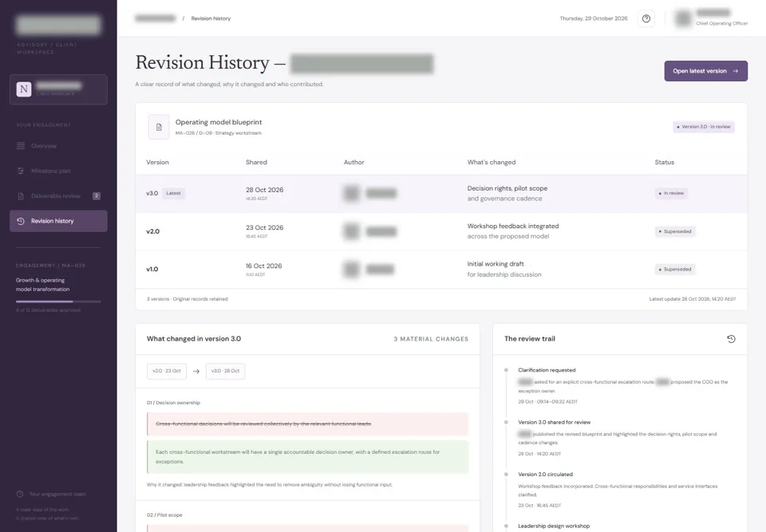Click the Latest update 28 Oct 2026 footer text
The width and height of the screenshot is (766, 532).
point(693,299)
